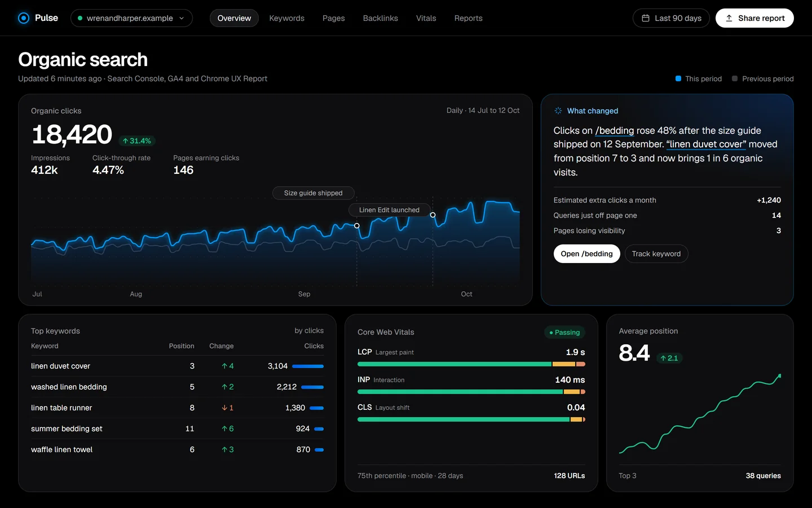
Task: Toggle the Previous period legend item
Action: coord(762,79)
